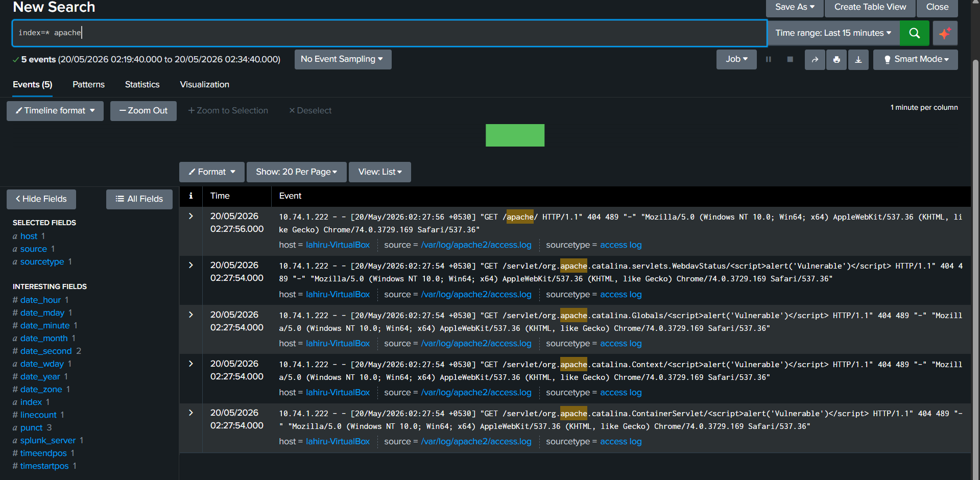Viewport: 980px width, 480px height.
Task: Expand the catalina.Globals event row chevron
Action: pos(190,315)
